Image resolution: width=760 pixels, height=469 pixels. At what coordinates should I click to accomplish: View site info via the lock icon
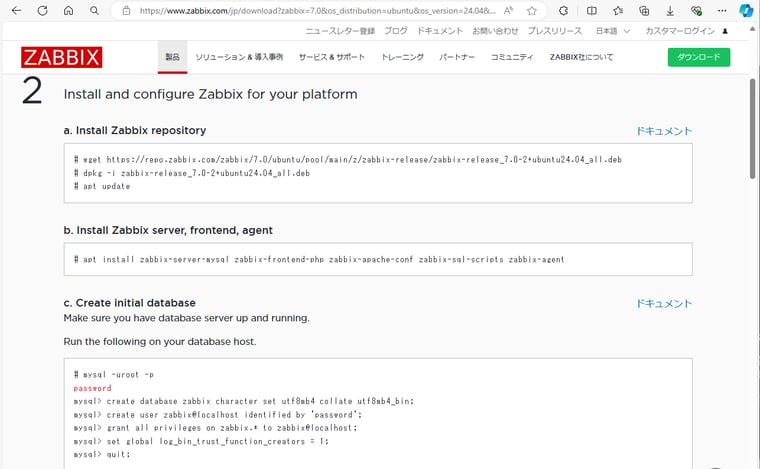pyautogui.click(x=126, y=11)
